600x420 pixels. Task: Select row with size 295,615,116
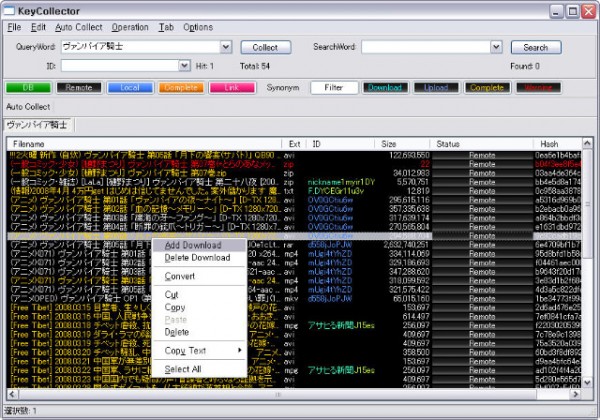coord(294,200)
